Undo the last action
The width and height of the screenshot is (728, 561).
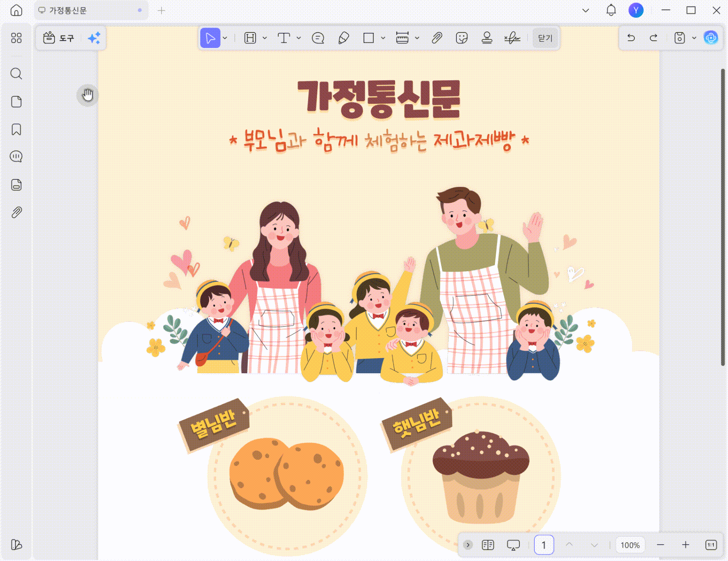631,38
